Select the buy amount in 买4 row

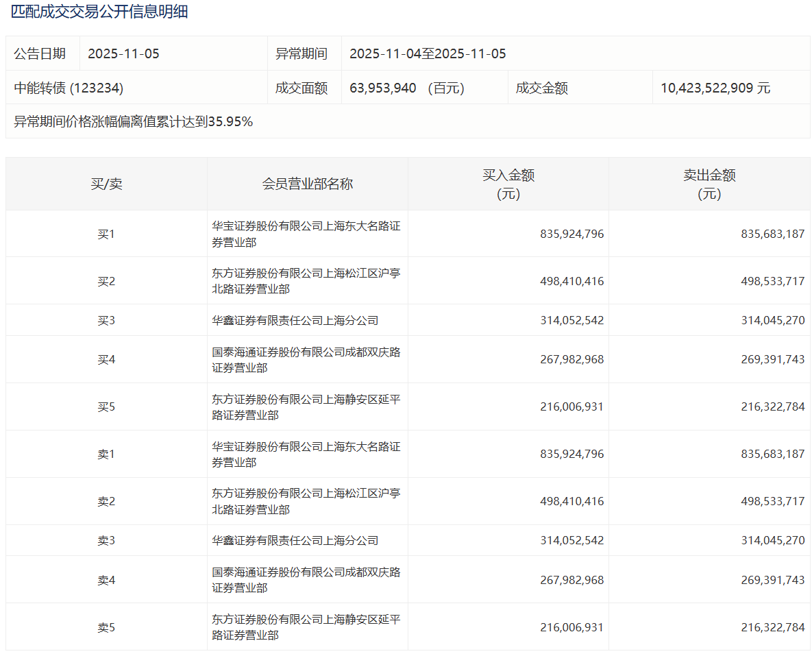coord(572,359)
